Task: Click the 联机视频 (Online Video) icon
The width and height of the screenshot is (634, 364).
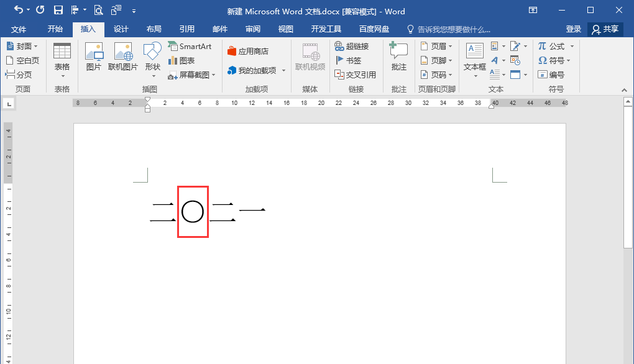Action: [310, 57]
